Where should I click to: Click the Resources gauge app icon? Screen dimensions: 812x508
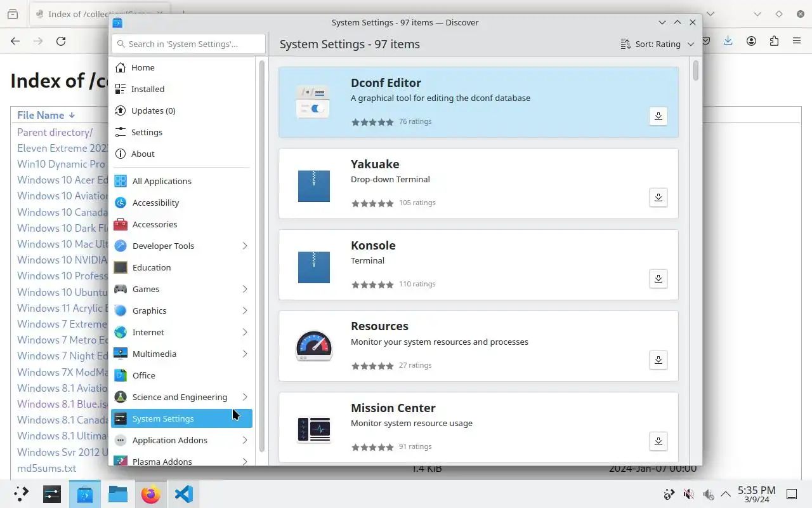click(x=314, y=346)
